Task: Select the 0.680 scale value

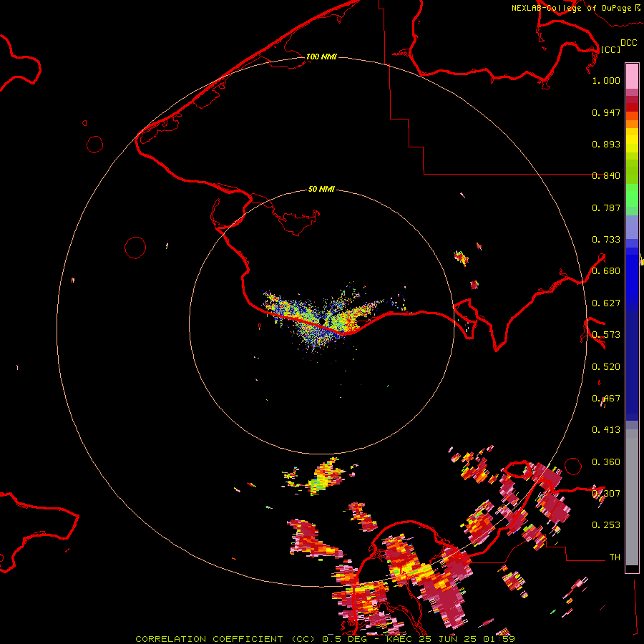Action: (x=606, y=271)
